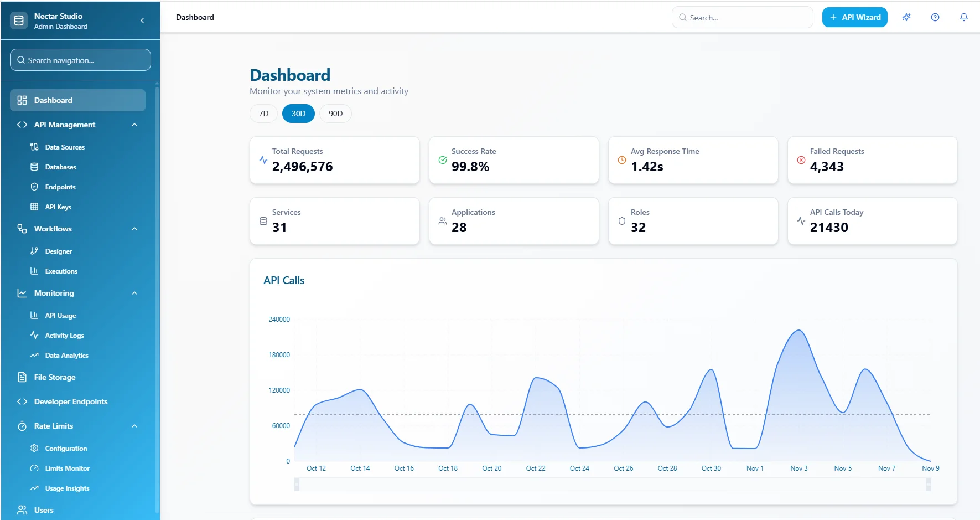Image resolution: width=980 pixels, height=520 pixels.
Task: Switch to the 90D time range
Action: pos(335,113)
